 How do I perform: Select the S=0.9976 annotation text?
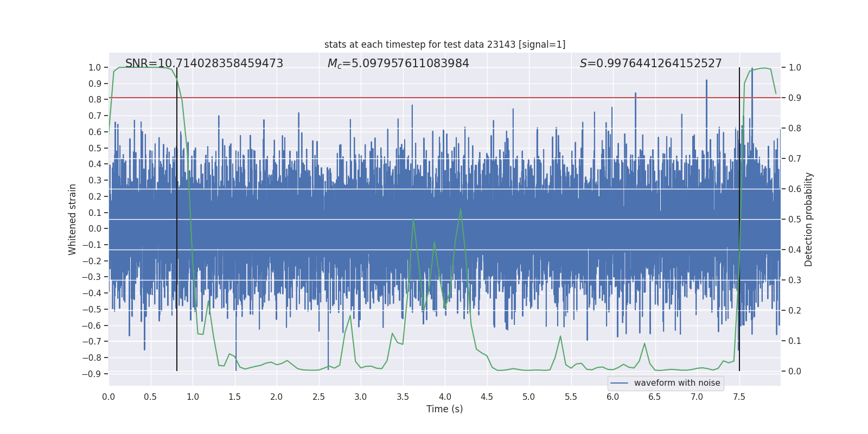pyautogui.click(x=650, y=63)
